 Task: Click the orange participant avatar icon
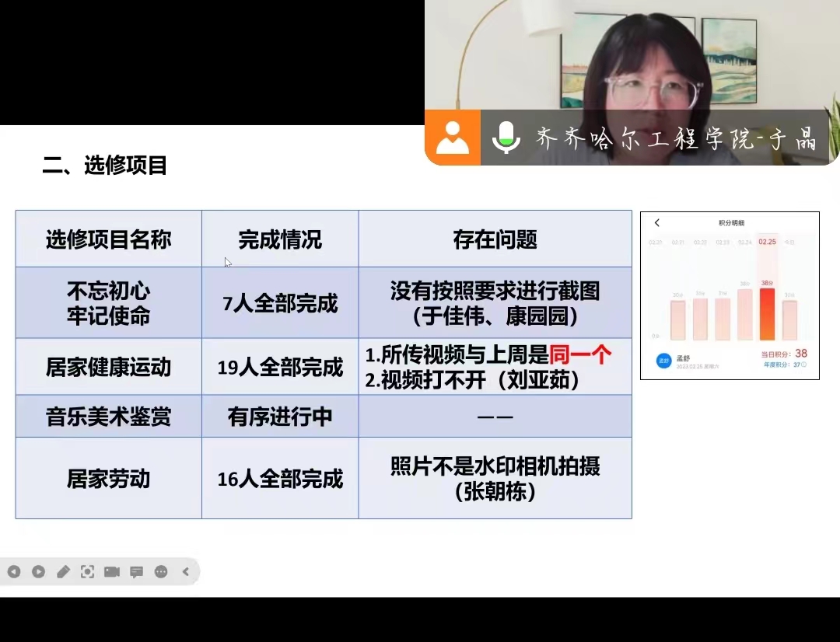click(x=453, y=138)
